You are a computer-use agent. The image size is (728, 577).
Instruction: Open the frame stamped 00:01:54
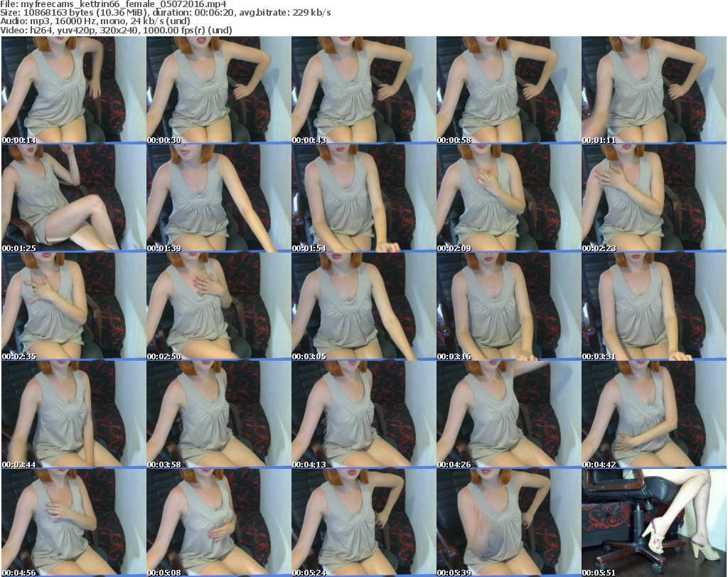tap(363, 198)
